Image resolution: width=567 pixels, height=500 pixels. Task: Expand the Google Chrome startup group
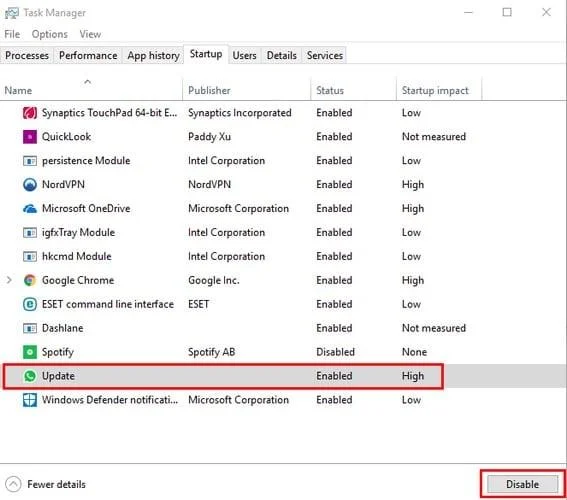pyautogui.click(x=9, y=280)
